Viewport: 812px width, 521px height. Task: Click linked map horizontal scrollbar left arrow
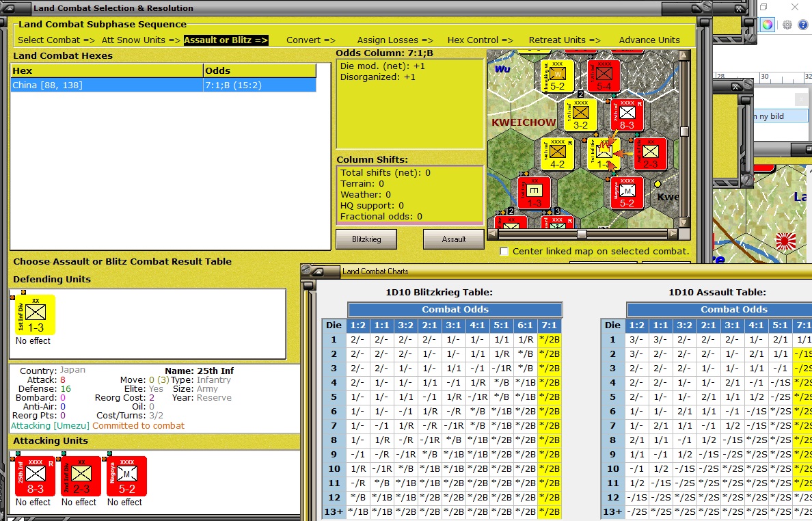pyautogui.click(x=493, y=234)
